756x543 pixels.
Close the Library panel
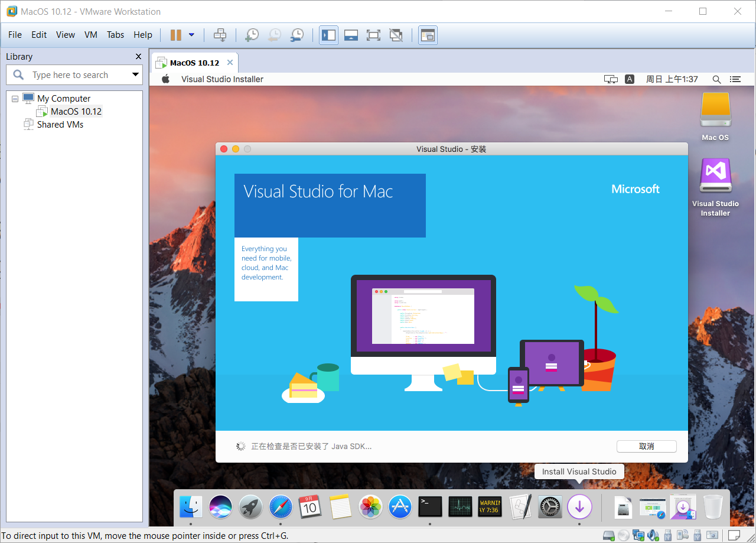(x=139, y=57)
